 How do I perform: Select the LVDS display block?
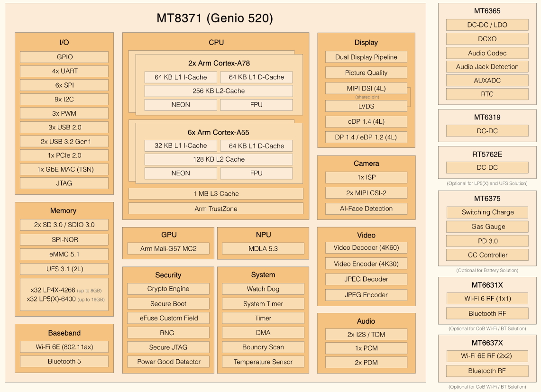[366, 106]
